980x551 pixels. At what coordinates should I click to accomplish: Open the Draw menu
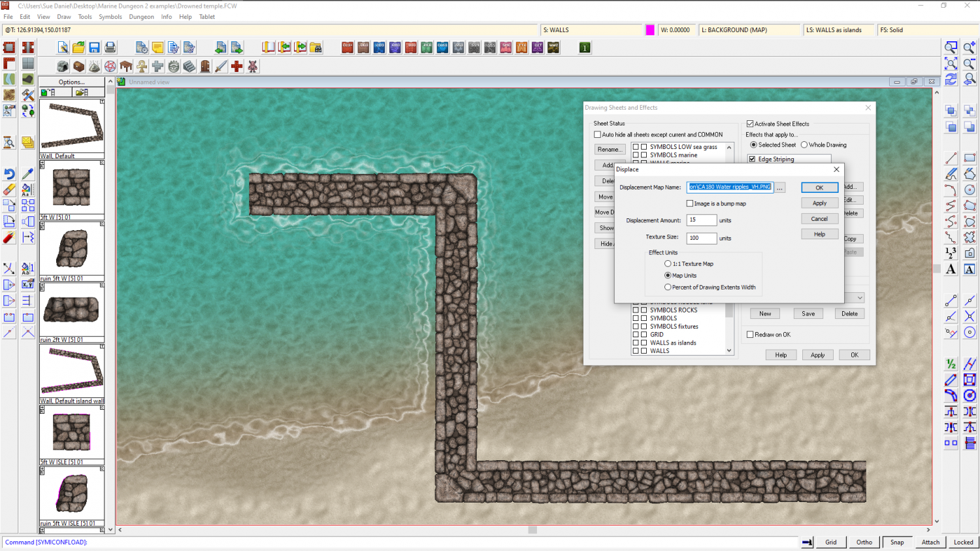[64, 17]
